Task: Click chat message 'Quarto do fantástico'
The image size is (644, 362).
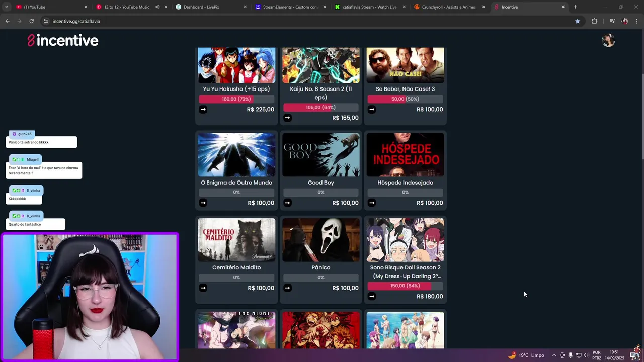Action: (x=25, y=224)
